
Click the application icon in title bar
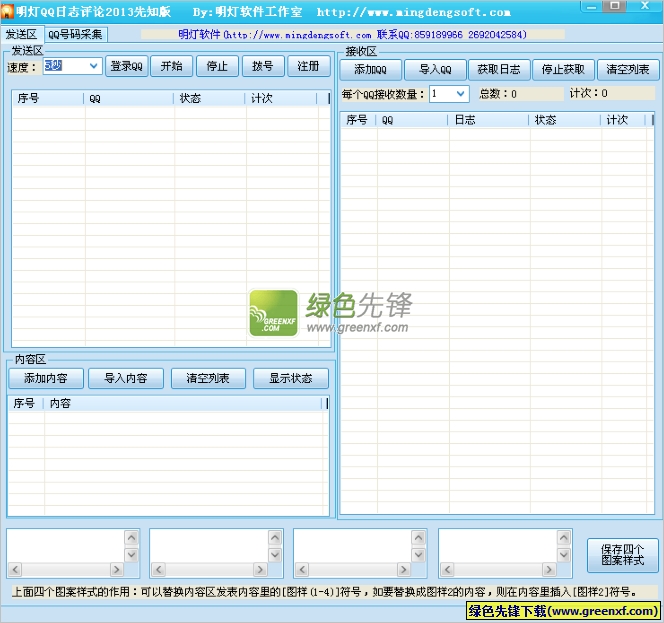pyautogui.click(x=8, y=11)
